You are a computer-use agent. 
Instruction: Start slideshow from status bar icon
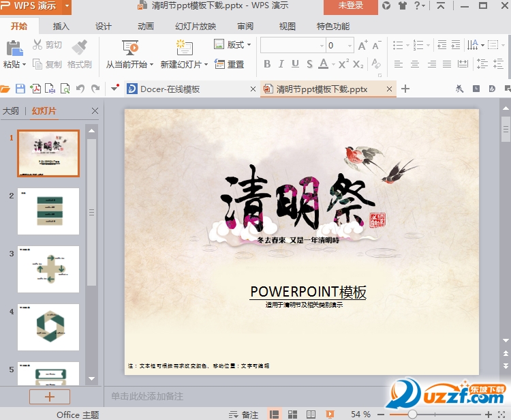(330, 415)
